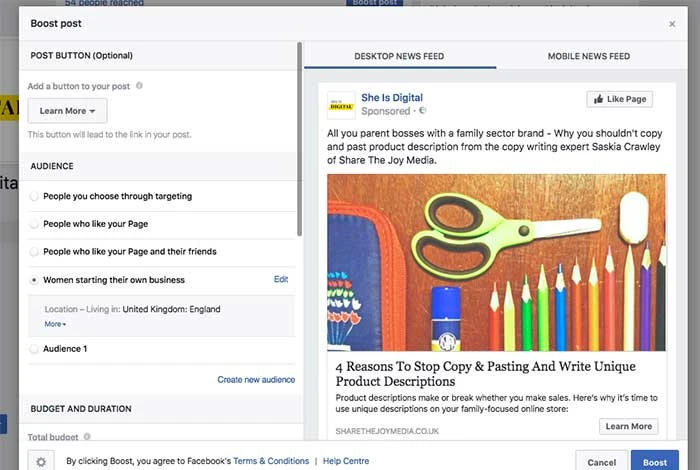Switch to Mobile News Feed tab
Image resolution: width=700 pixels, height=470 pixels.
click(x=588, y=56)
